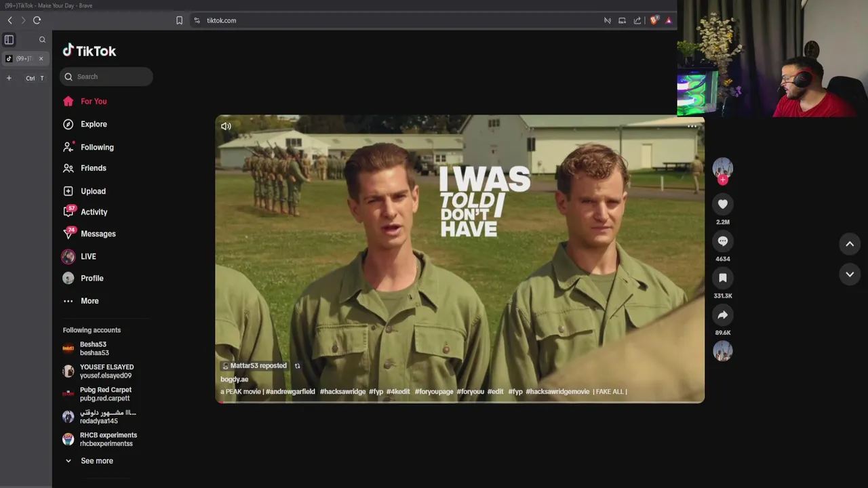The height and width of the screenshot is (488, 868).
Task: Go to the Following feed
Action: [x=88, y=147]
